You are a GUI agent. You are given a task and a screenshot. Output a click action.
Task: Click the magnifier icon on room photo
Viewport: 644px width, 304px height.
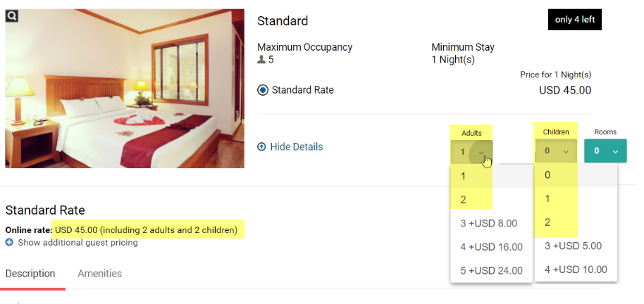12,15
